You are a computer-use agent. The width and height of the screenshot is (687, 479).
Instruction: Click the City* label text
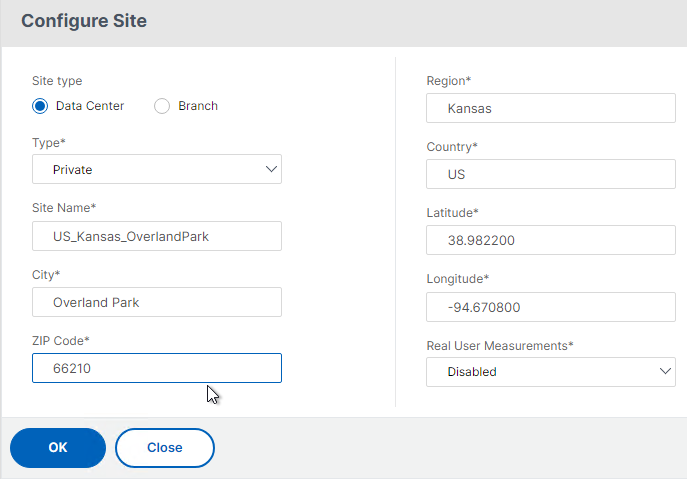(46, 275)
